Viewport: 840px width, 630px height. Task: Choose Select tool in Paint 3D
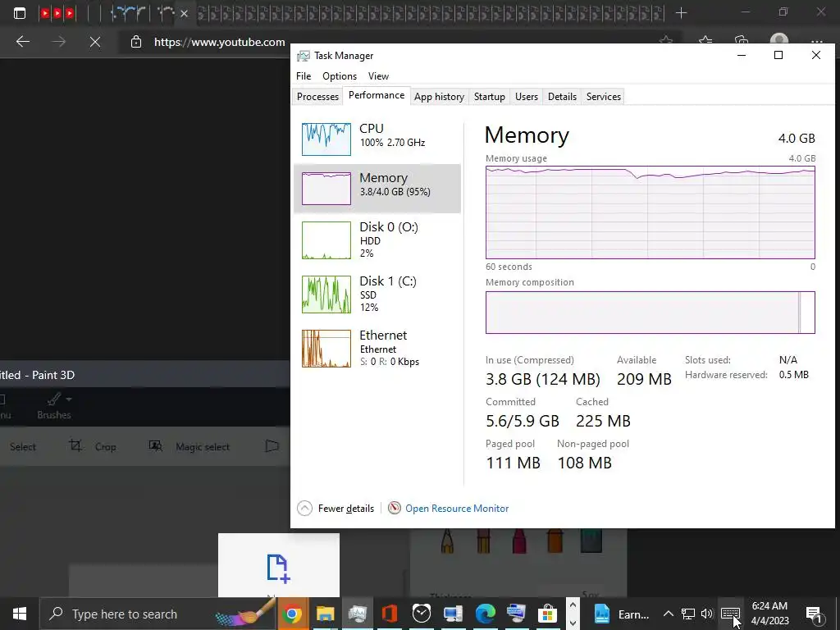22,447
